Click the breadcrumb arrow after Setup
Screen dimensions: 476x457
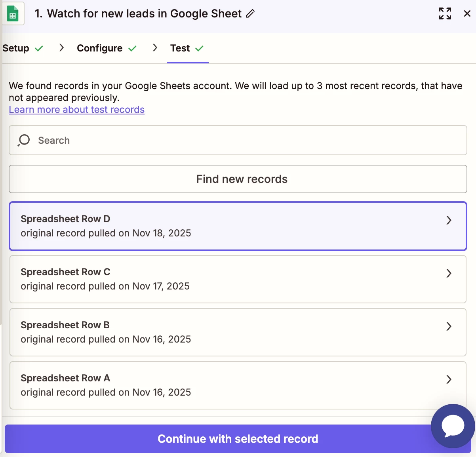(61, 48)
